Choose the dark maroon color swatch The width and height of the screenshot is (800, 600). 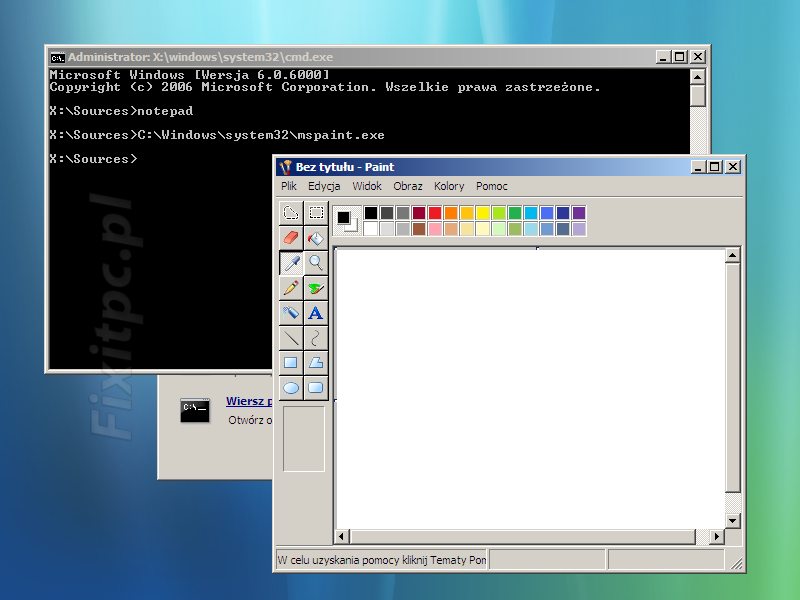click(x=419, y=213)
